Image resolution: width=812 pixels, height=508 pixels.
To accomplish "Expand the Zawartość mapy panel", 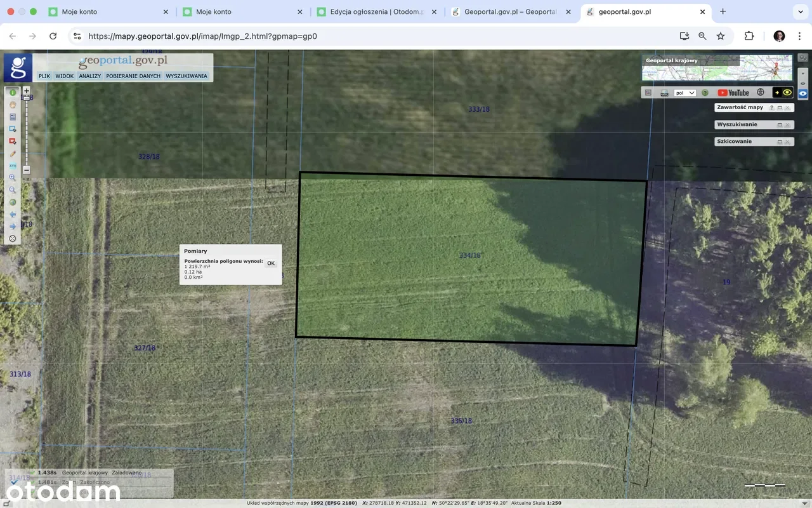I will [780, 108].
